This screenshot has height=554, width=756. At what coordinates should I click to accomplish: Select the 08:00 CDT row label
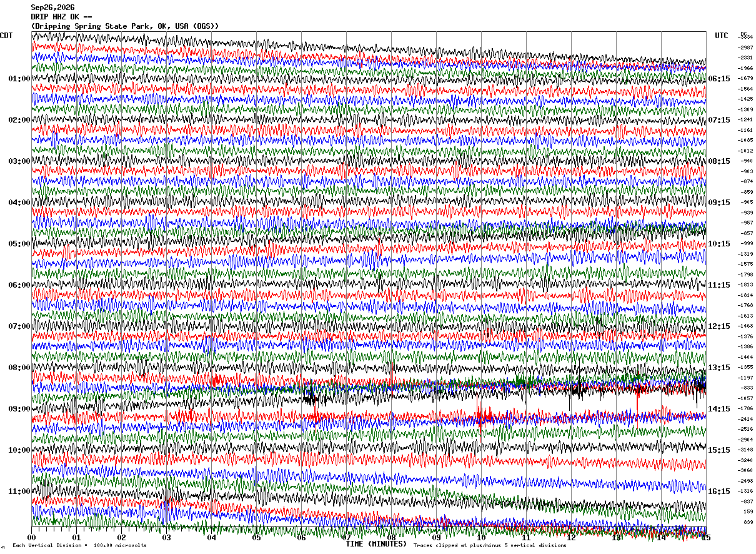tap(19, 368)
